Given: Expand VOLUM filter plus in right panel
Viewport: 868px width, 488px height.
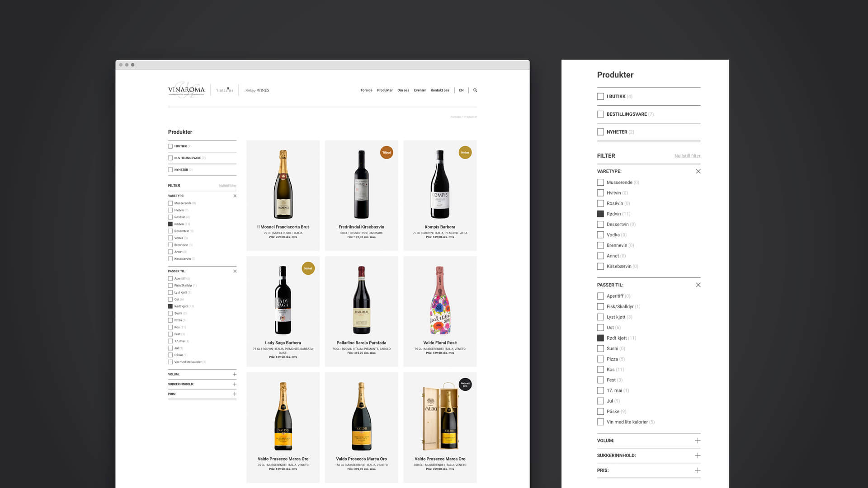Looking at the screenshot, I should tap(698, 441).
